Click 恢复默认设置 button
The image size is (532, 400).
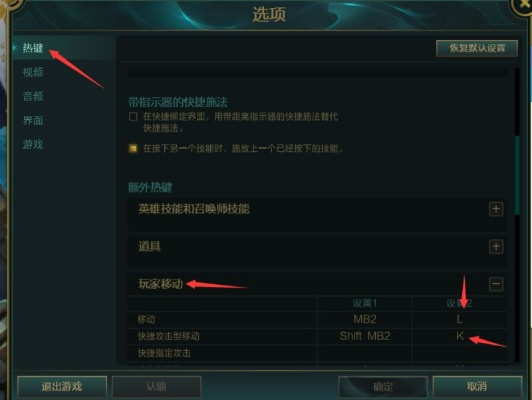(x=477, y=48)
